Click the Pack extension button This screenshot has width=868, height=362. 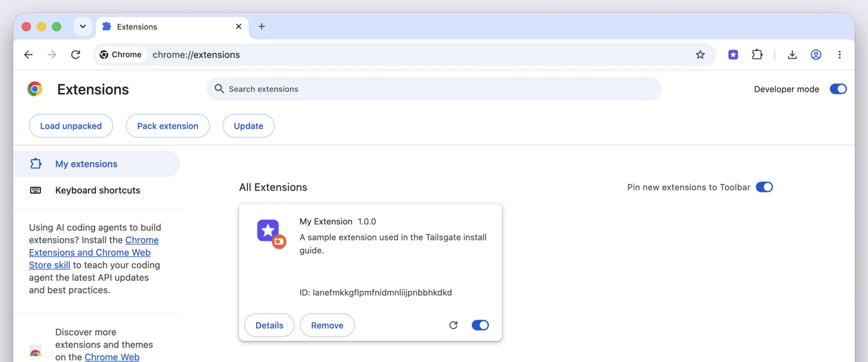pyautogui.click(x=168, y=126)
